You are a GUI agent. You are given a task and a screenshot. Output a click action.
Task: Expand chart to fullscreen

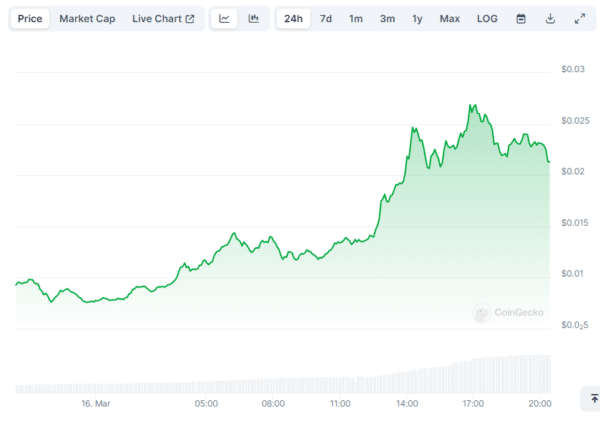[x=580, y=19]
